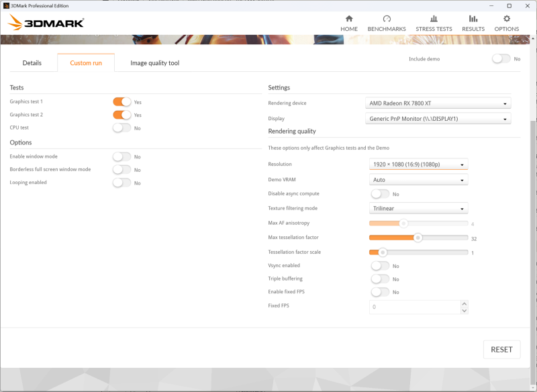This screenshot has width=537, height=392.
Task: Turn off Graphics test 2
Action: tap(122, 115)
